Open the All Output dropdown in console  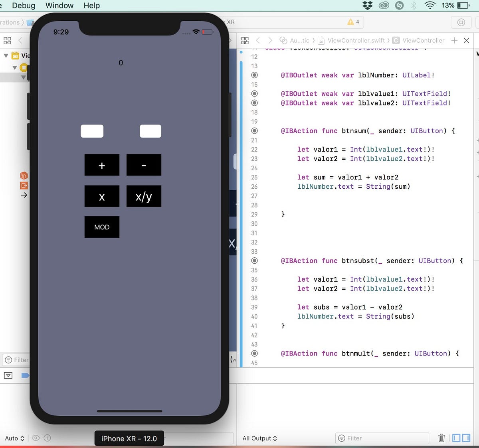pos(260,438)
